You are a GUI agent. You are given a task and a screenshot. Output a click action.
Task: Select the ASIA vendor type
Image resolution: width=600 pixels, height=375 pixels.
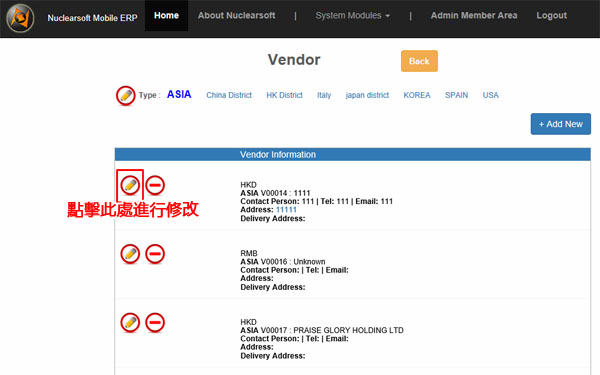(x=179, y=95)
